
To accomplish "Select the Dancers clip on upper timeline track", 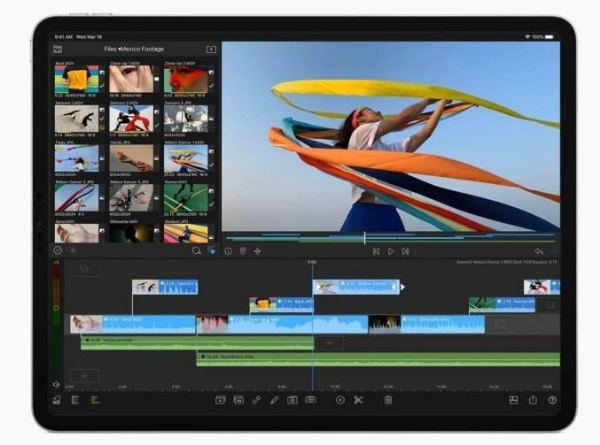I will (x=165, y=287).
